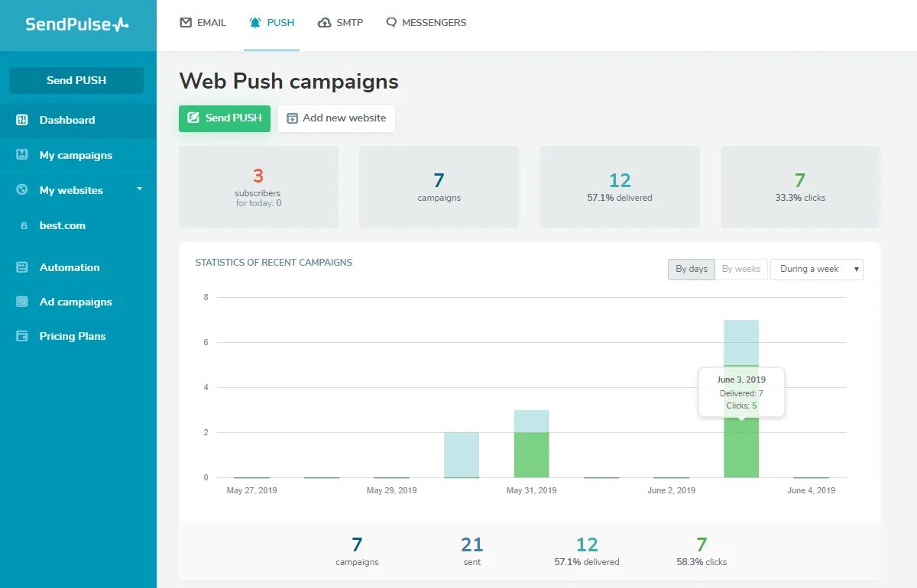Click the Push bell icon

pos(255,22)
